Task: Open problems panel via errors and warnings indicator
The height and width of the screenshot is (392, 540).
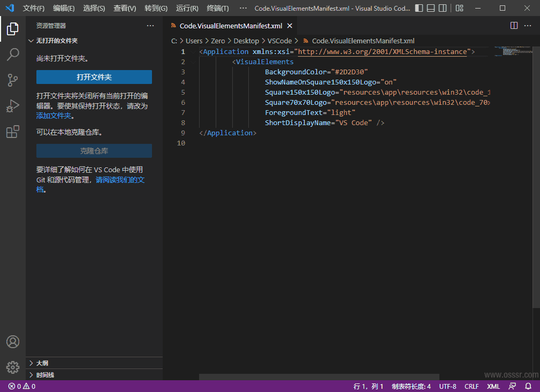Action: (x=22, y=386)
